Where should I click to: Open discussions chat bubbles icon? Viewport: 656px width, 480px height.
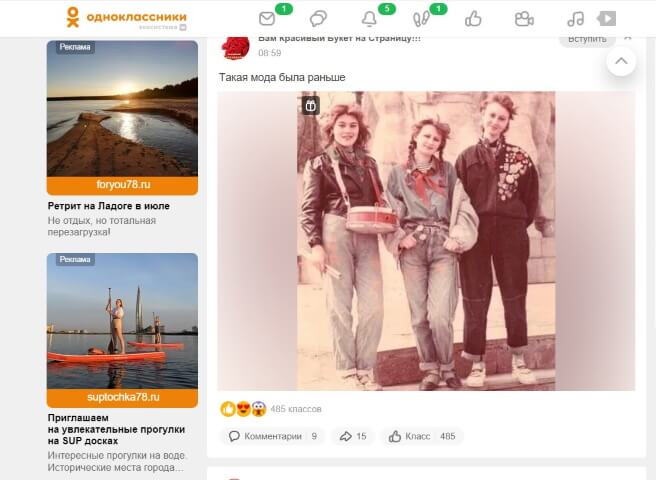[x=318, y=19]
